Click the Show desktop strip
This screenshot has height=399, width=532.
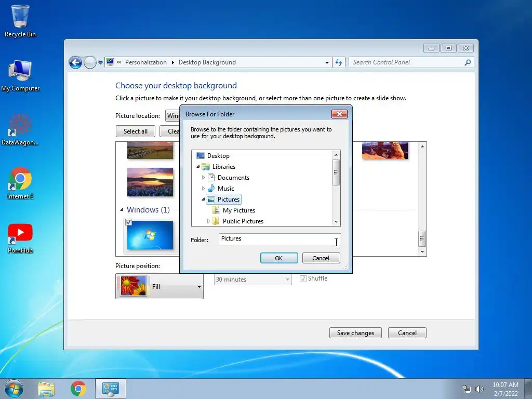[x=528, y=389]
